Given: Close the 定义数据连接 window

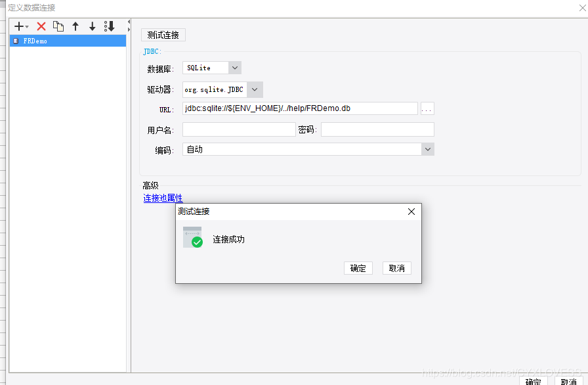Looking at the screenshot, I should point(582,7).
